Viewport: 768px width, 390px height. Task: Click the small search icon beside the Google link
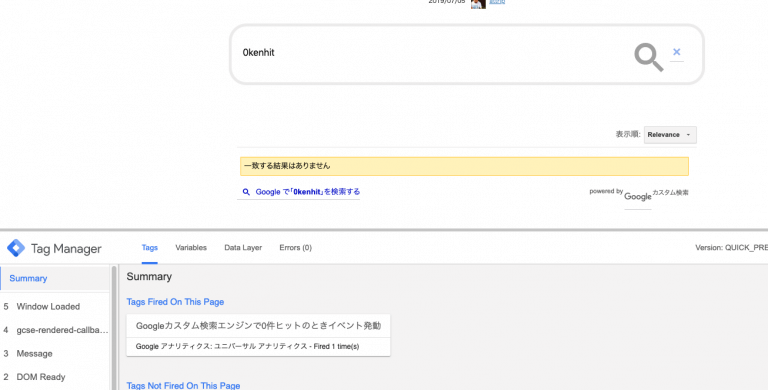[246, 192]
